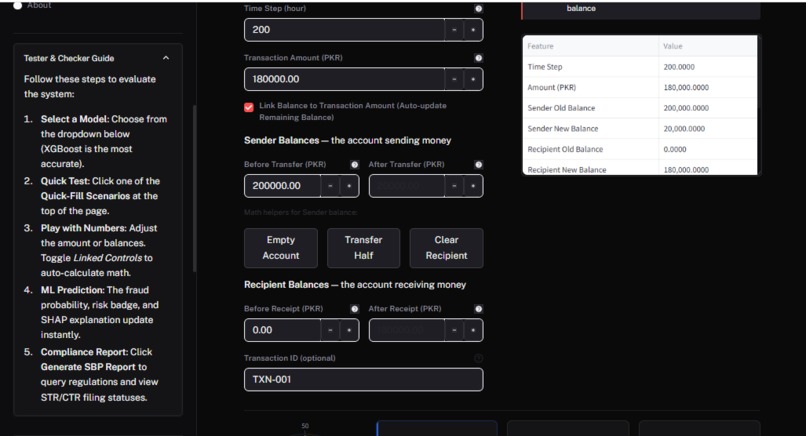Show help icon for Before Receipt
The width and height of the screenshot is (806, 436).
pos(354,309)
